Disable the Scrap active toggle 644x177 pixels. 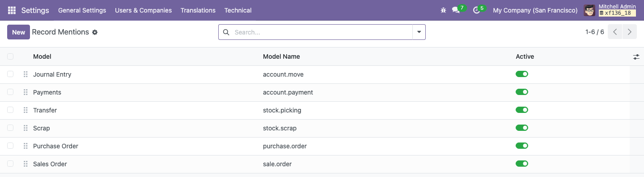[522, 128]
